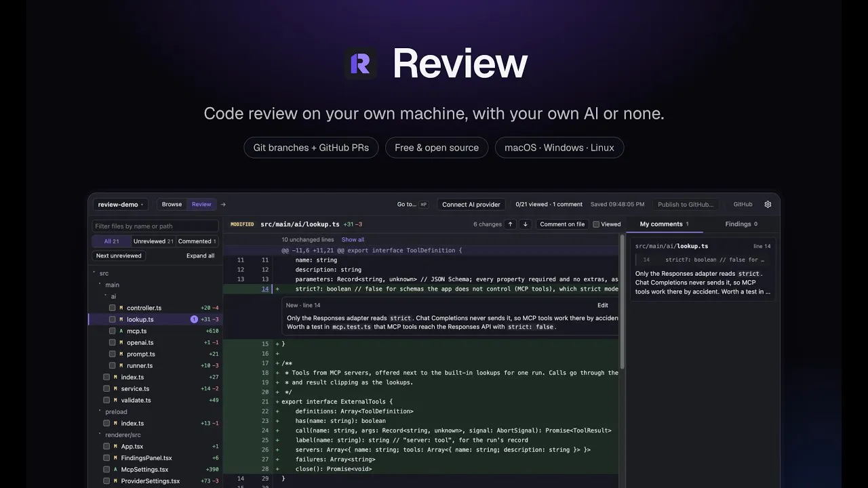Click Connect AI provider button
The height and width of the screenshot is (488, 868).
coord(471,204)
